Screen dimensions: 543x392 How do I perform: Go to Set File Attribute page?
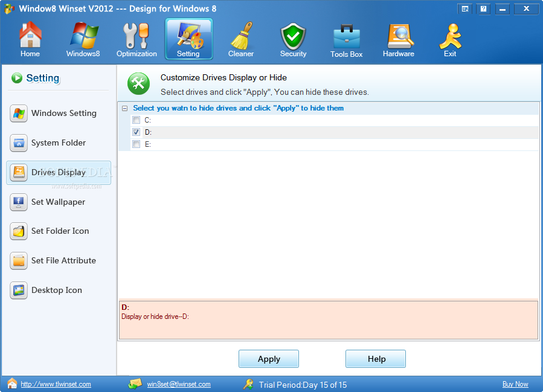[59, 261]
